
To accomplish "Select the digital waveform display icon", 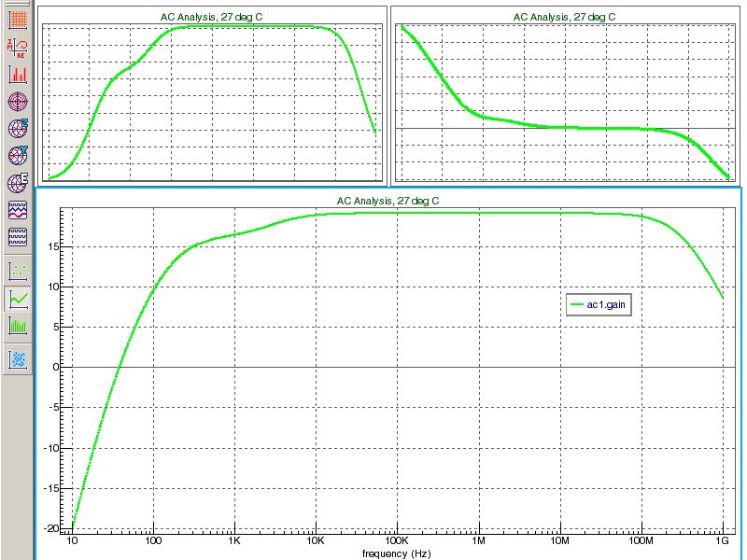I will tap(18, 237).
